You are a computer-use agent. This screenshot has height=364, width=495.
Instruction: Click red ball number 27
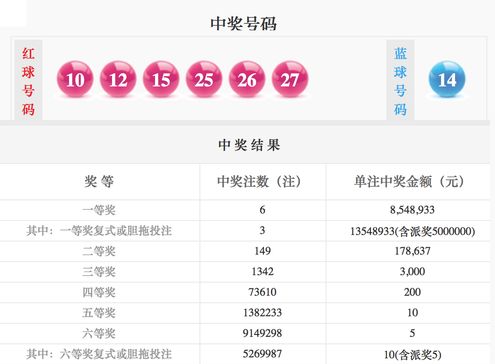pos(290,79)
